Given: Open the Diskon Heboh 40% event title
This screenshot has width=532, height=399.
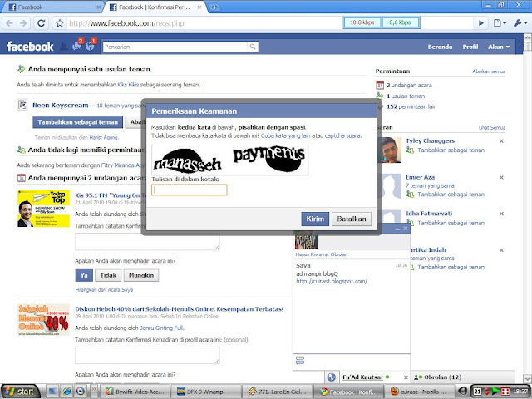Looking at the screenshot, I should point(180,309).
